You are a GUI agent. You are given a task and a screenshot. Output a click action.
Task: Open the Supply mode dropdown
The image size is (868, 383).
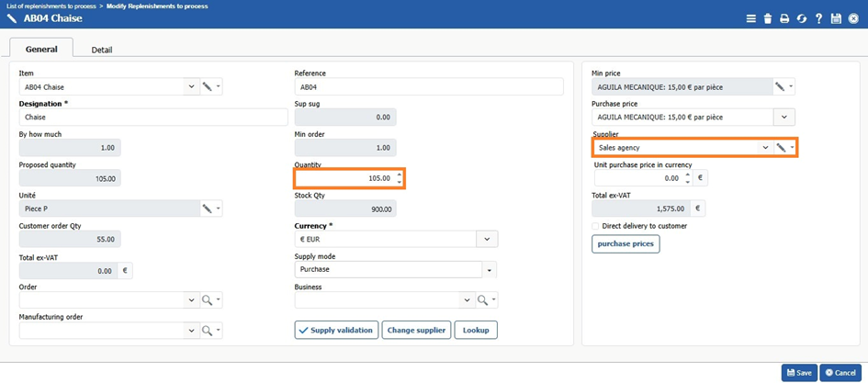click(x=490, y=270)
